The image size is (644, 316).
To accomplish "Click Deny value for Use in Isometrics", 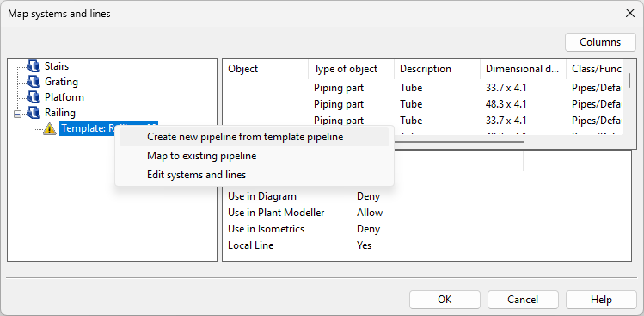I will click(x=368, y=229).
